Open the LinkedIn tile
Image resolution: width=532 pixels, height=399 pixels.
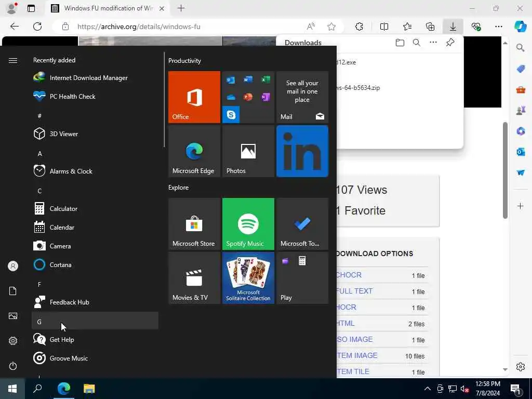click(x=302, y=151)
